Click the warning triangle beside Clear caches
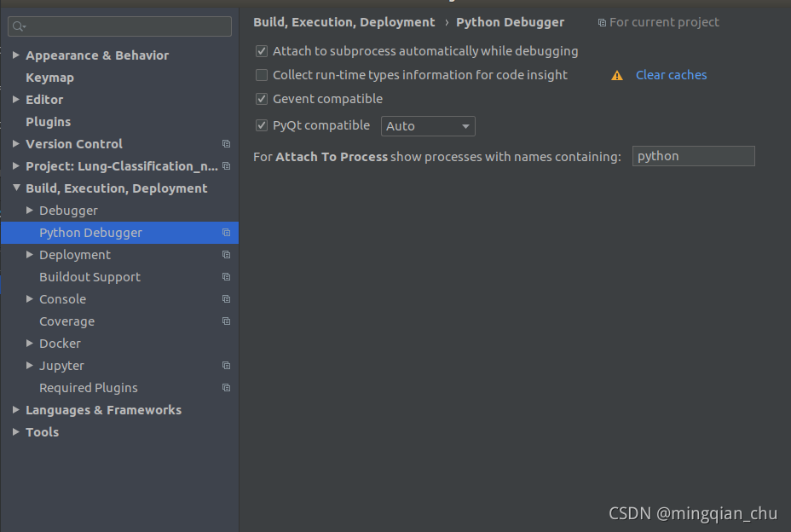This screenshot has height=532, width=791. click(616, 75)
